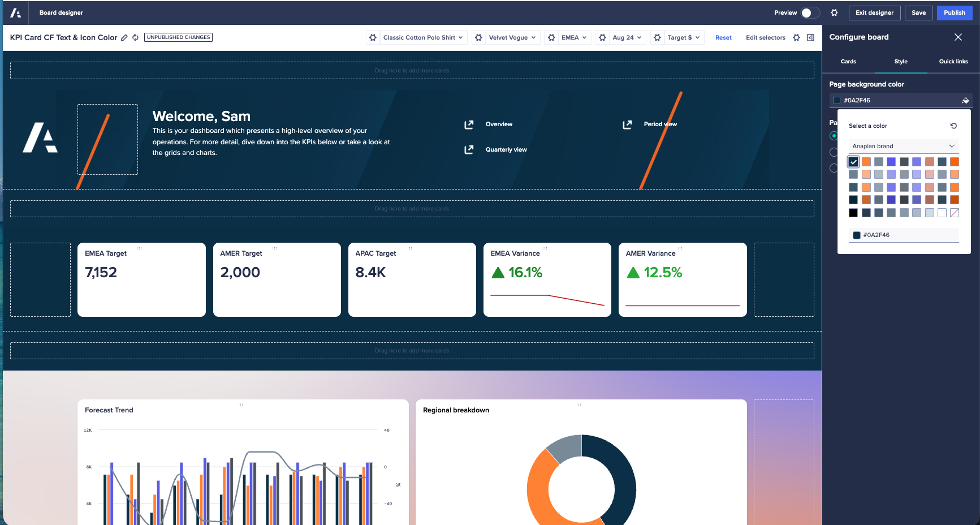
Task: Click Exit designer button
Action: tap(874, 12)
